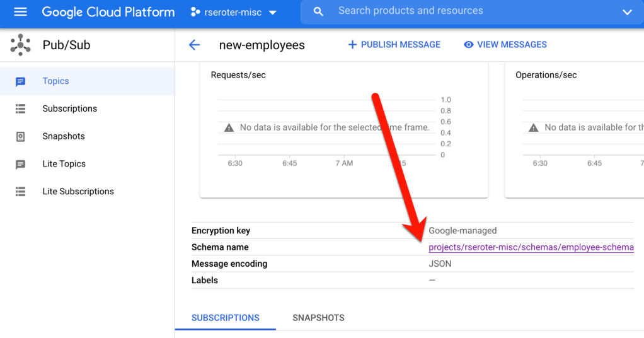644x338 pixels.
Task: Click the Publish Message button
Action: click(394, 45)
